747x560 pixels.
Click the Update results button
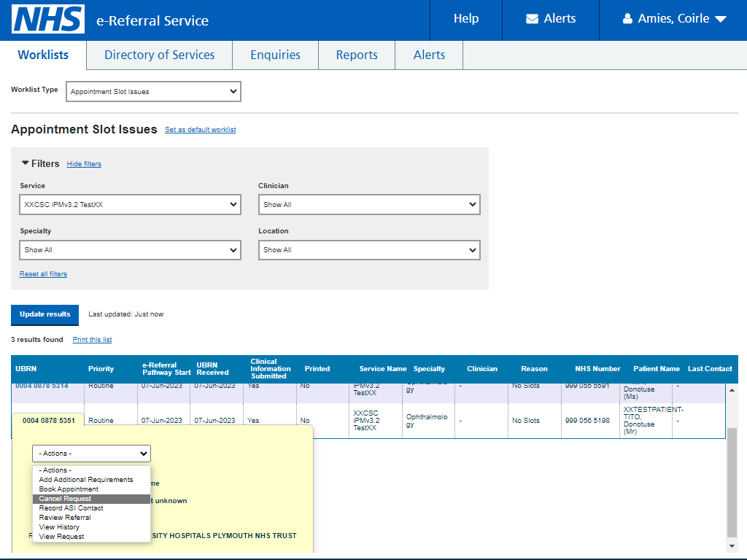pos(44,315)
